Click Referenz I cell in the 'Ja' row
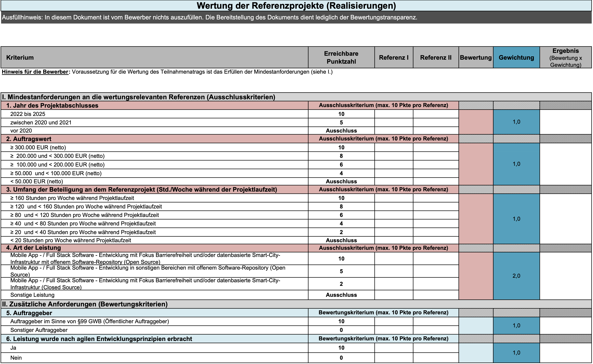The width and height of the screenshot is (593, 364). (x=394, y=348)
